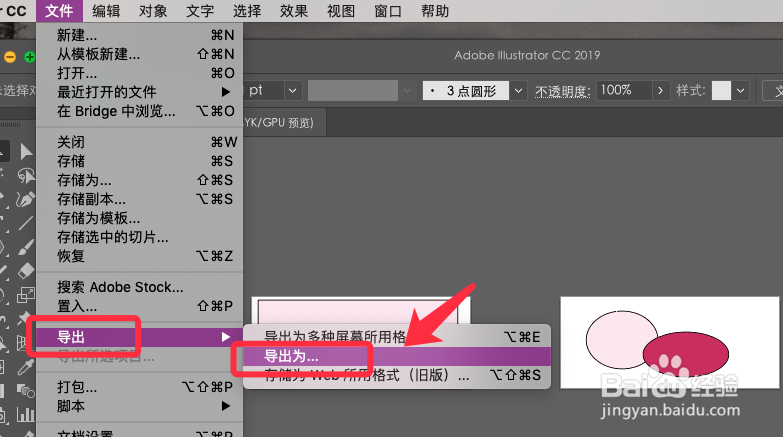Select the Puppet Warp pin tool
Screen dimensions: 783x437
24,318
